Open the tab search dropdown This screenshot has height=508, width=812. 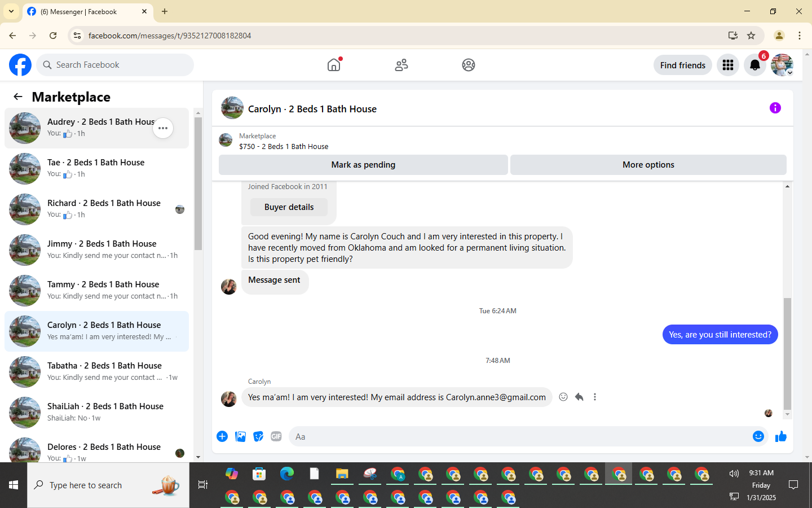point(11,11)
